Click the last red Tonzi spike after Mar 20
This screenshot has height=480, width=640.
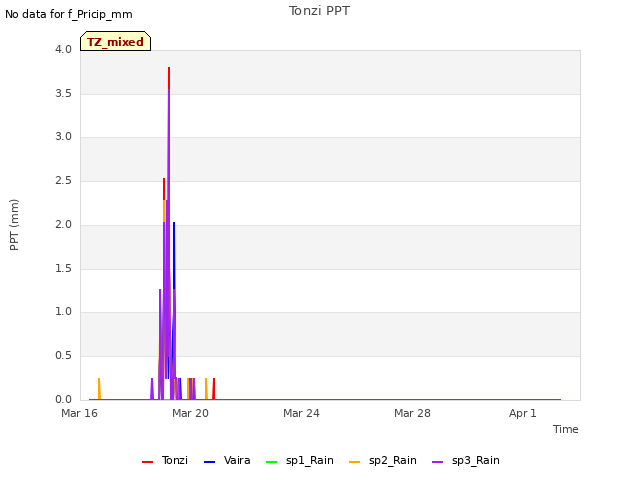[x=213, y=389]
